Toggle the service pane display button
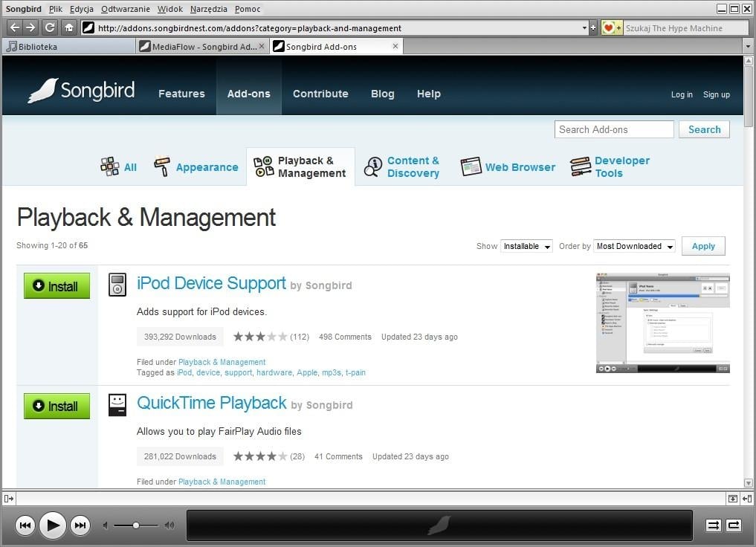Image resolution: width=756 pixels, height=547 pixels. click(8, 499)
